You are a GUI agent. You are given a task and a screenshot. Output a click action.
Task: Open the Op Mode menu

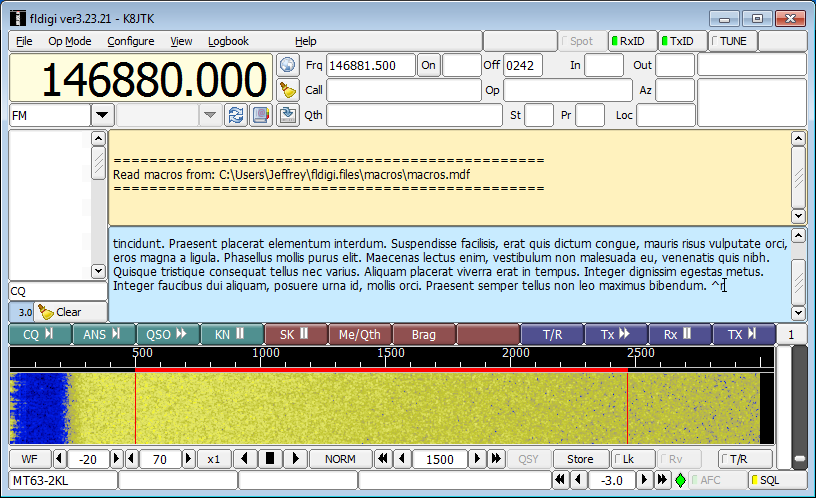(x=70, y=41)
